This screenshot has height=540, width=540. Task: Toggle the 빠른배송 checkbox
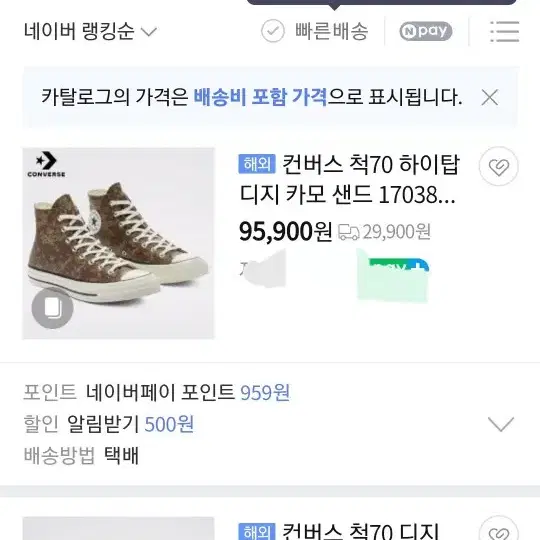point(273,31)
